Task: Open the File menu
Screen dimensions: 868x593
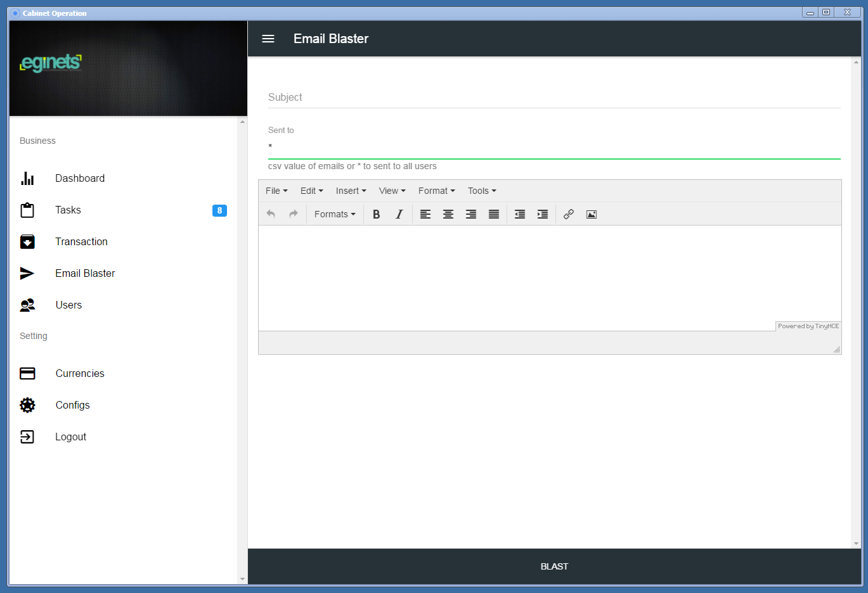Action: point(276,191)
